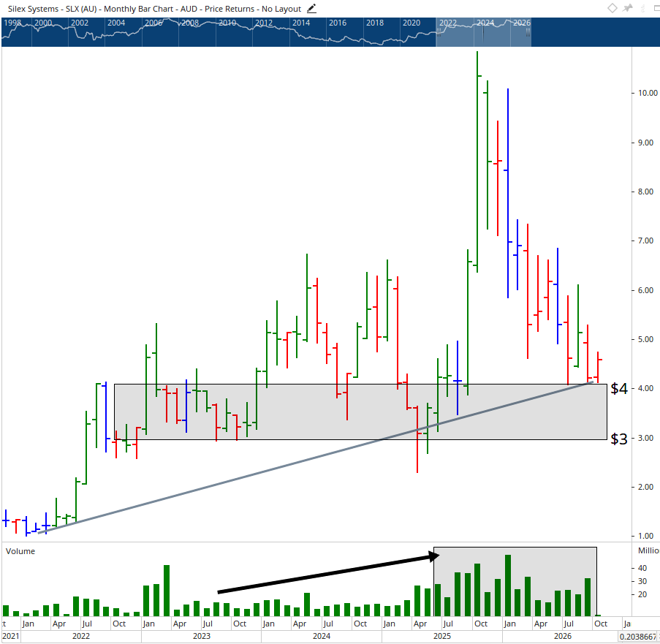Pin the chart using the pushpin icon
The height and width of the screenshot is (644, 660).
[x=628, y=8]
